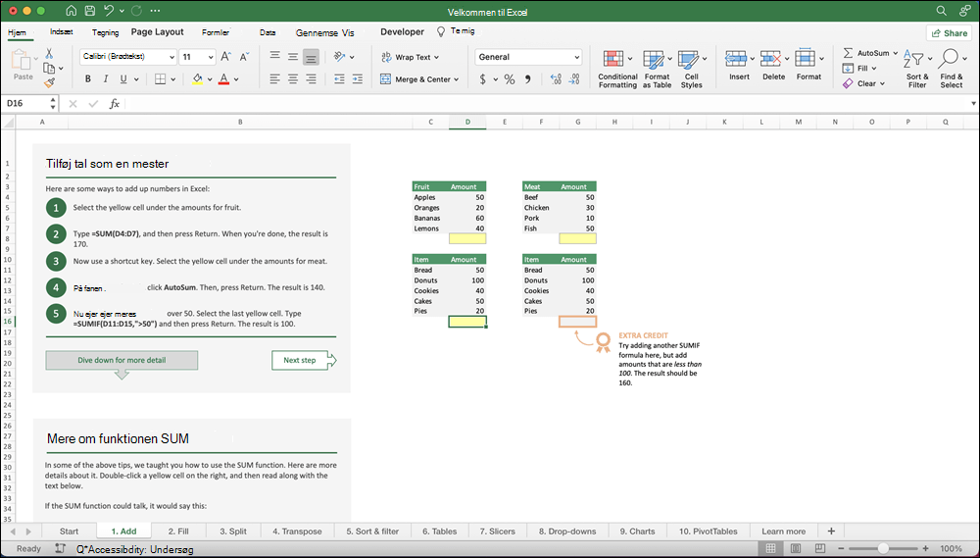Open the General number format dropdown
Screen dimensions: 980x558
(576, 57)
